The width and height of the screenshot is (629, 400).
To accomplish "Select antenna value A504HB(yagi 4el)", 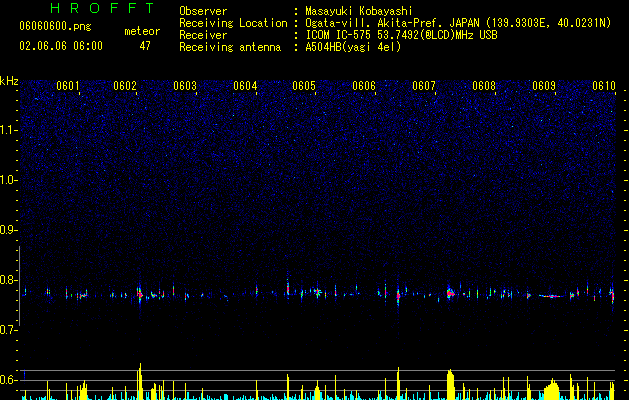I will click(x=353, y=47).
